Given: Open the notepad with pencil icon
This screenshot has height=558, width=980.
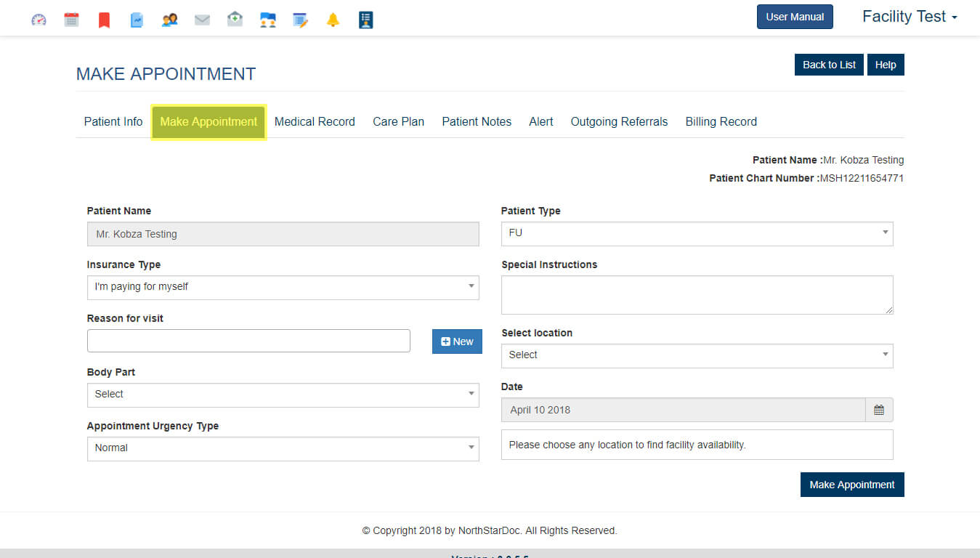Looking at the screenshot, I should tap(300, 20).
